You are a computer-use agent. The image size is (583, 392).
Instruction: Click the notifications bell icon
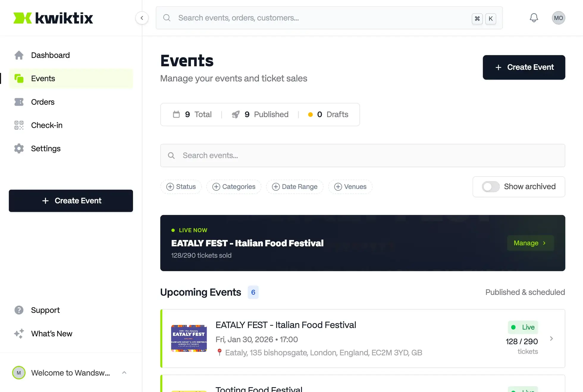coord(534,18)
